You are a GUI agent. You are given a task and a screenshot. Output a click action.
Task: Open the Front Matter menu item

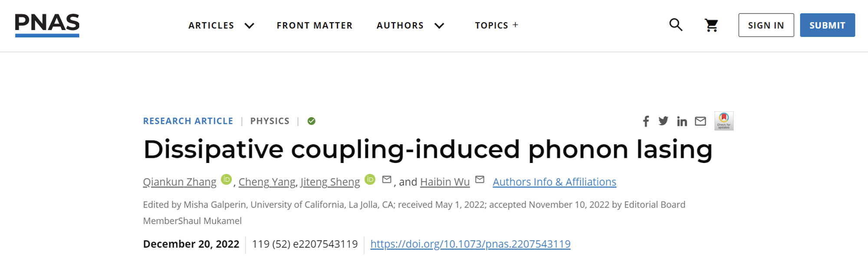pos(315,26)
